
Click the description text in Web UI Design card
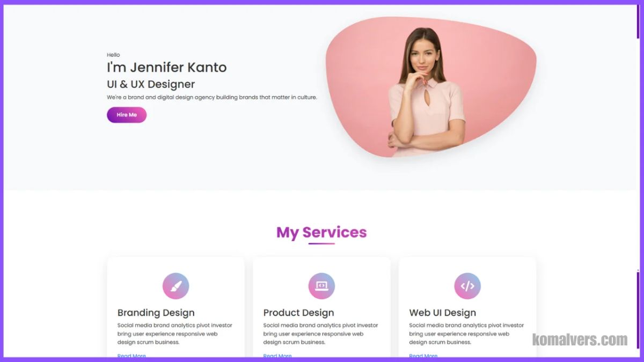(467, 334)
